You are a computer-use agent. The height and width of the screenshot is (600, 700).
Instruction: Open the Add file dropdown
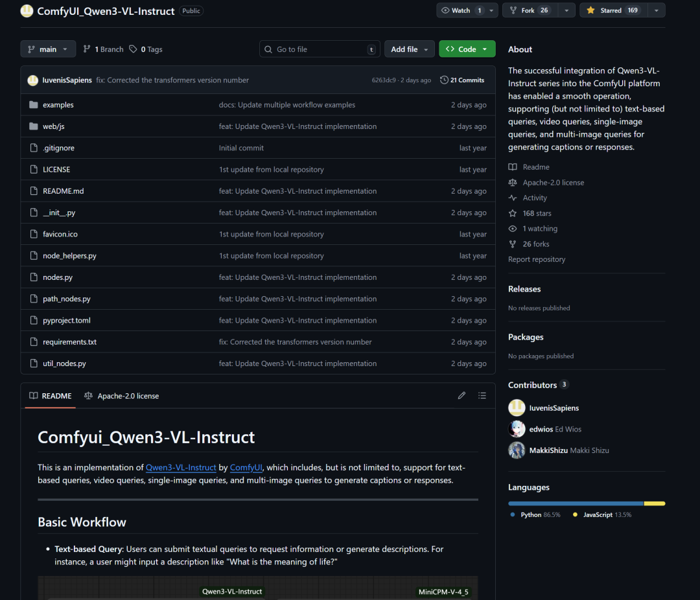click(x=410, y=49)
